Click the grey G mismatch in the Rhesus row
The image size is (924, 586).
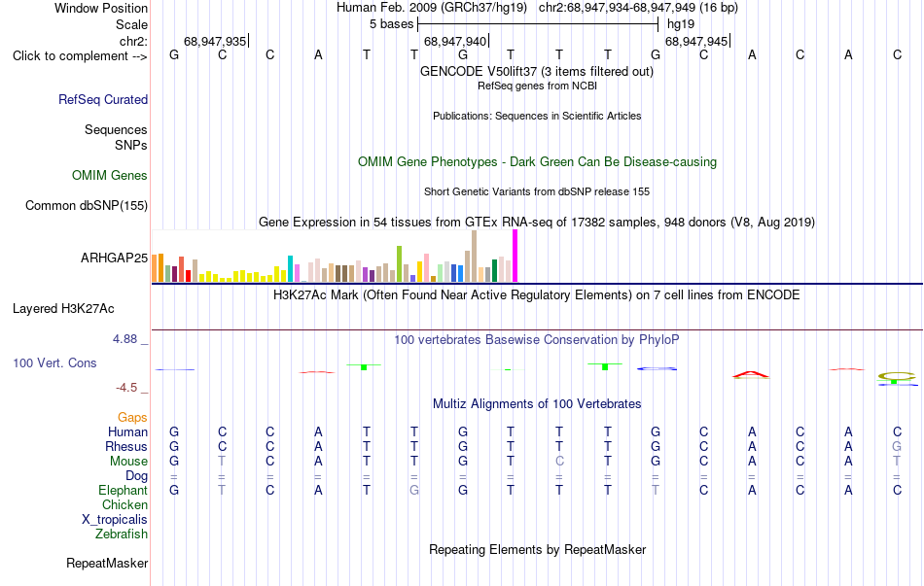click(x=897, y=447)
